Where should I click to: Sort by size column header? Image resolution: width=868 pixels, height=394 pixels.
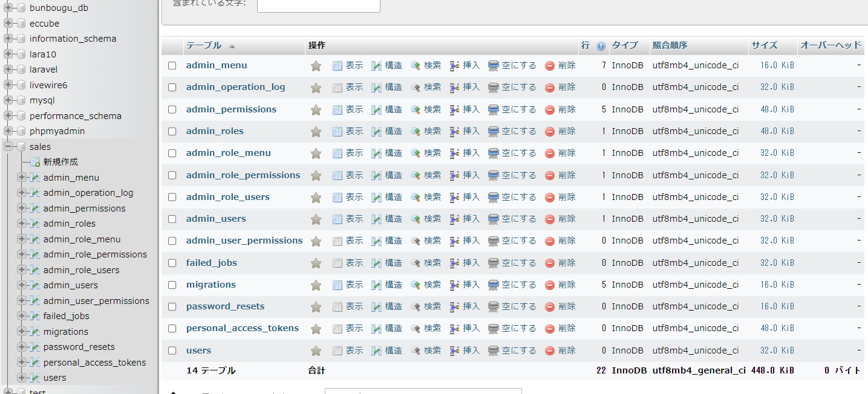point(764,46)
